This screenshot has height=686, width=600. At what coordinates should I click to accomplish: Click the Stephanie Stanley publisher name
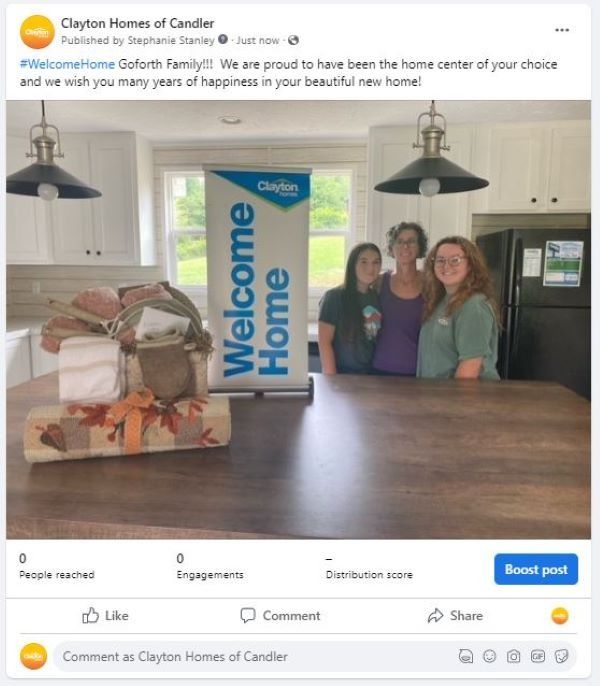coord(171,40)
